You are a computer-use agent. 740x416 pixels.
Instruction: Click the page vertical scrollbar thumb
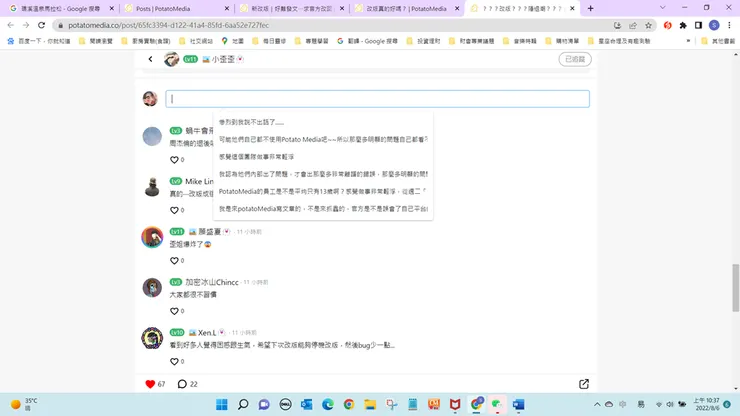[x=735, y=288]
